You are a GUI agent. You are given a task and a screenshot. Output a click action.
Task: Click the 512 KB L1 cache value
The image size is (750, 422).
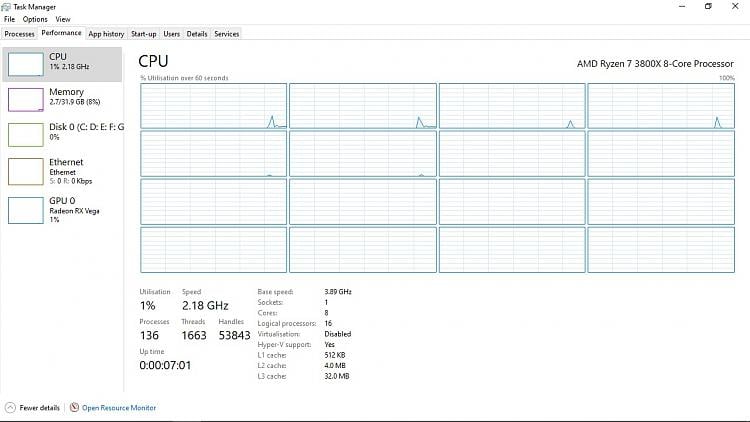tap(335, 355)
